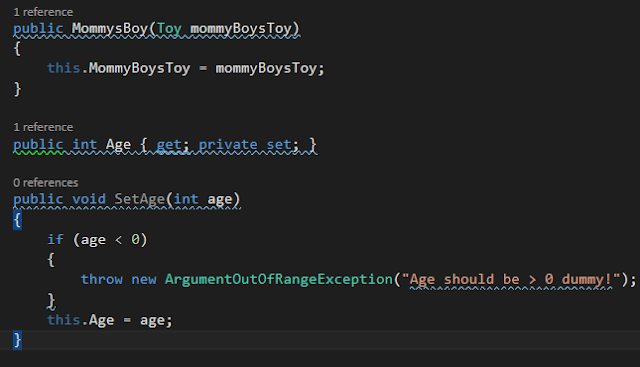Click the 'void' return type keyword
This screenshot has height=367, width=640.
89,199
